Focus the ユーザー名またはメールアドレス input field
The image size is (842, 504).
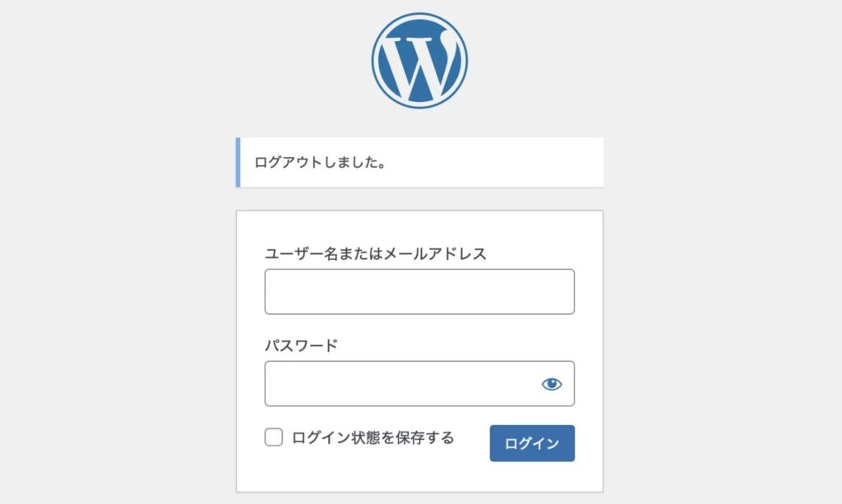(x=419, y=292)
